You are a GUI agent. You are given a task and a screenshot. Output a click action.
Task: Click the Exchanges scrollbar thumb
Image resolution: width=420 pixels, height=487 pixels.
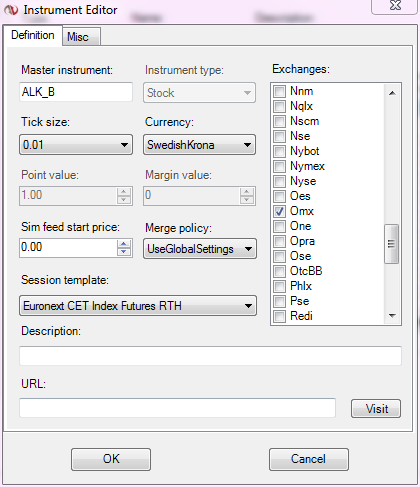click(391, 244)
